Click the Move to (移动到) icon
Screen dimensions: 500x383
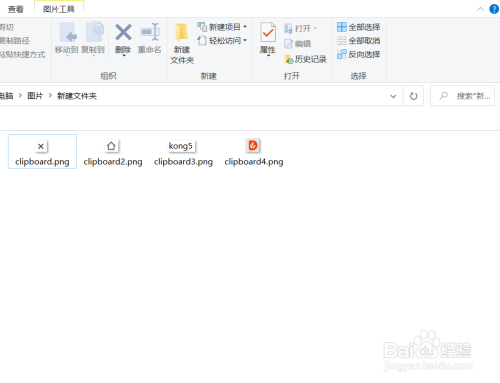click(68, 33)
